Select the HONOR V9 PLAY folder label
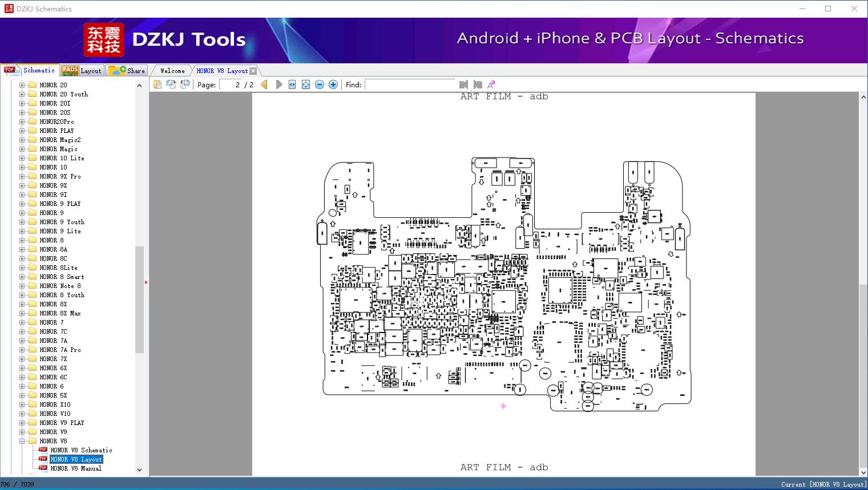868x490 pixels. [62, 423]
